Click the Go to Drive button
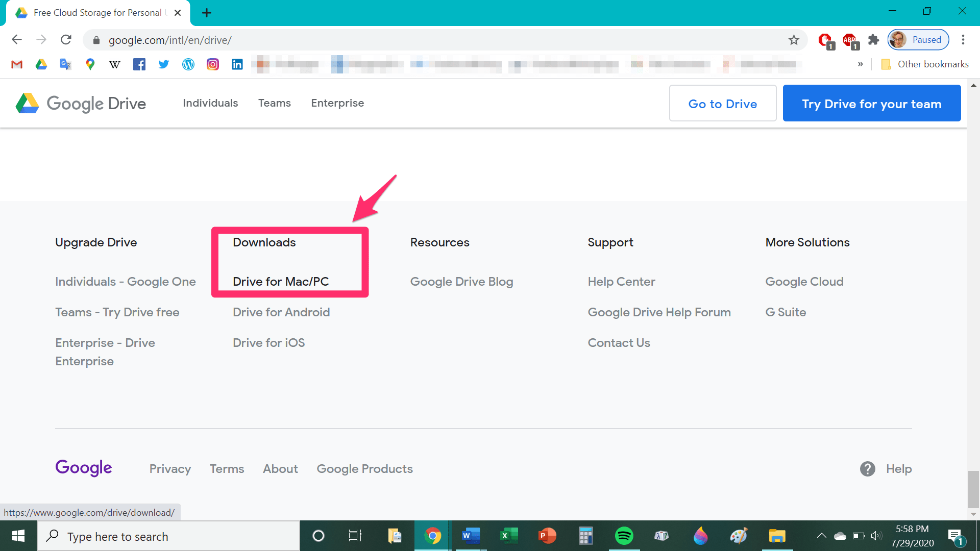The height and width of the screenshot is (551, 980). (722, 104)
